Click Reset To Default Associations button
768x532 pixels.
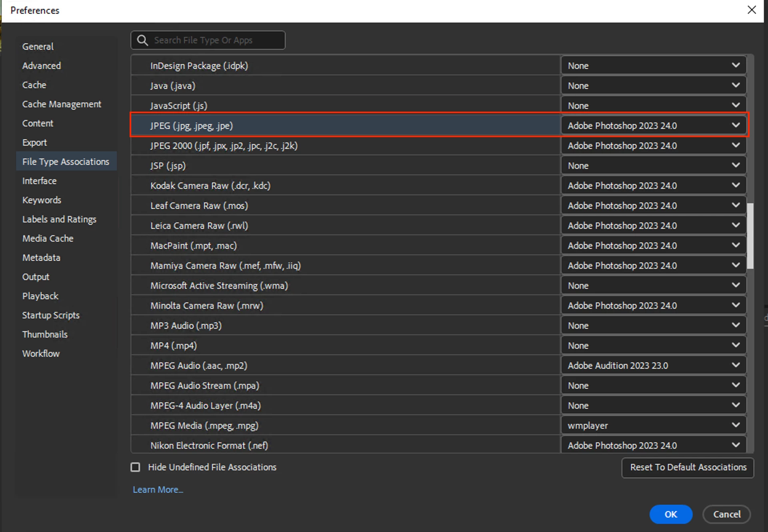[688, 467]
